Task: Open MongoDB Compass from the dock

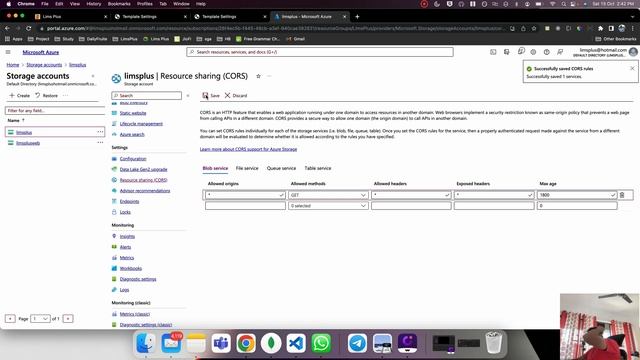Action: pos(271,343)
